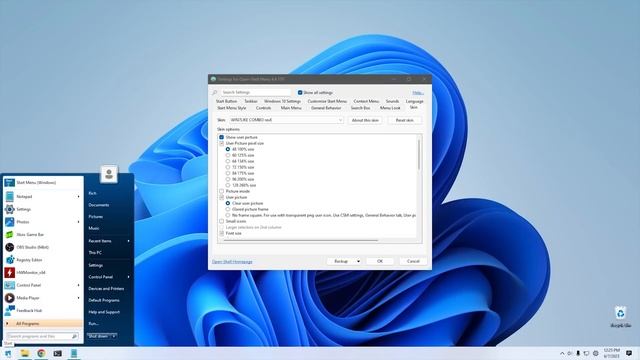The image size is (640, 360).
Task: Click the Cancel button in settings dialog
Action: click(413, 261)
